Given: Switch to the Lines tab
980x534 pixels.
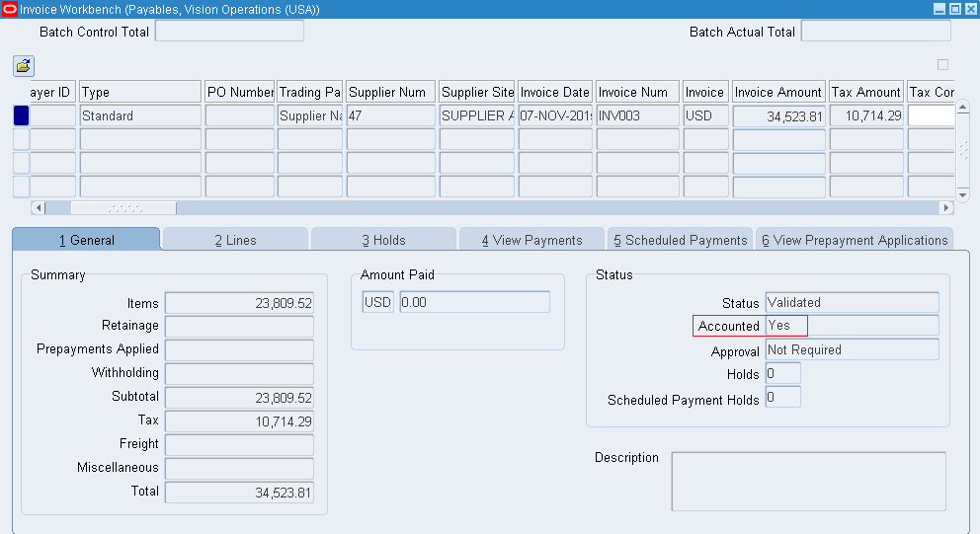Looking at the screenshot, I should 235,240.
